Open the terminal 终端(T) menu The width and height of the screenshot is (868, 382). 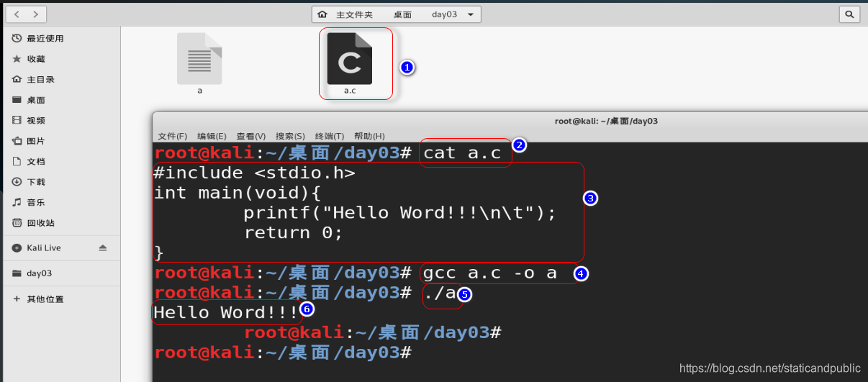(330, 136)
